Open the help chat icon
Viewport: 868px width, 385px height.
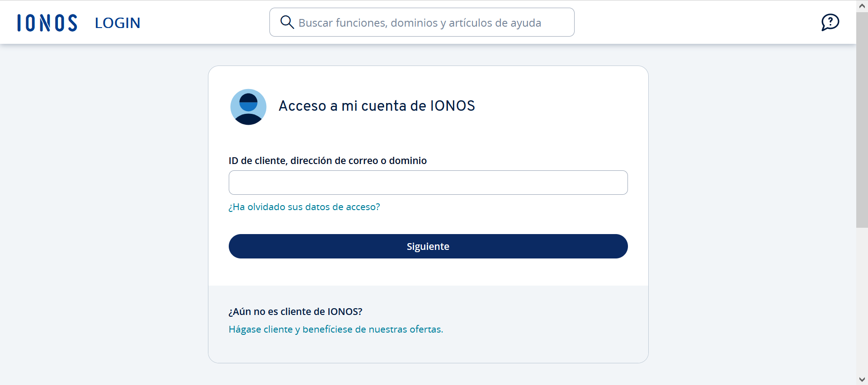point(830,22)
